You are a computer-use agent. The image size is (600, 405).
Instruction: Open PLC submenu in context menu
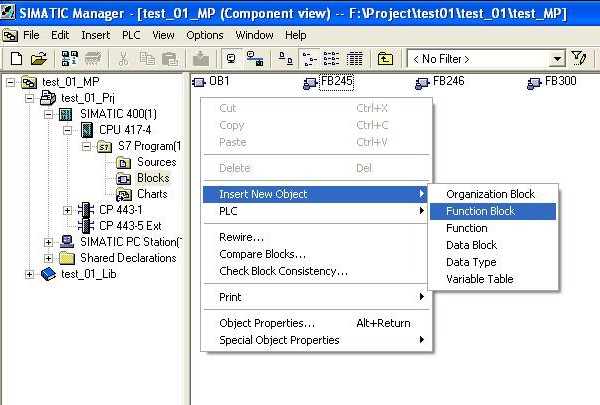315,211
